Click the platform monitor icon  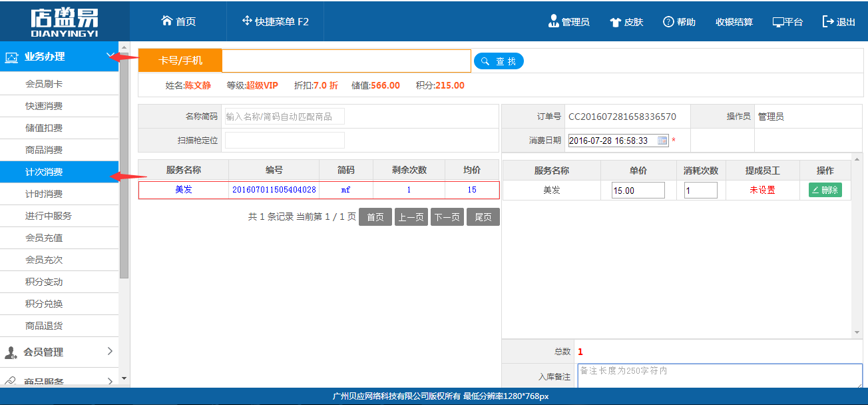[778, 22]
